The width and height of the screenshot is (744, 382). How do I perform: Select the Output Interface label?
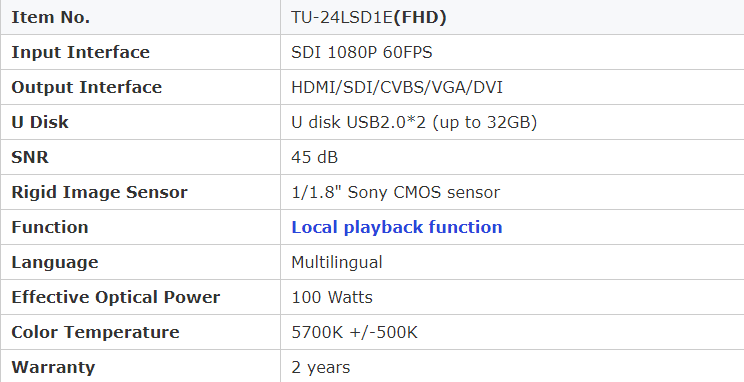pos(86,87)
